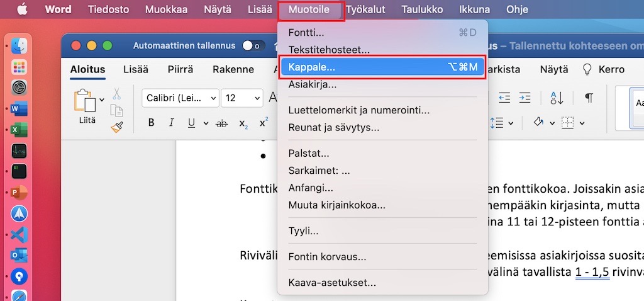The image size is (644, 301).
Task: Click the Copy pages icon
Action: [117, 111]
